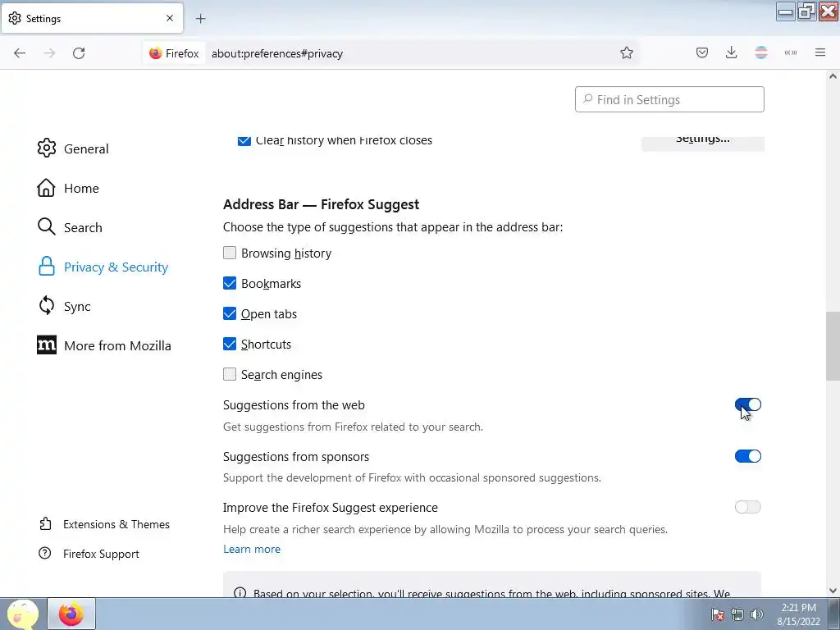Close the Settings tab
Screen dimensions: 840x630
pyautogui.click(x=170, y=18)
